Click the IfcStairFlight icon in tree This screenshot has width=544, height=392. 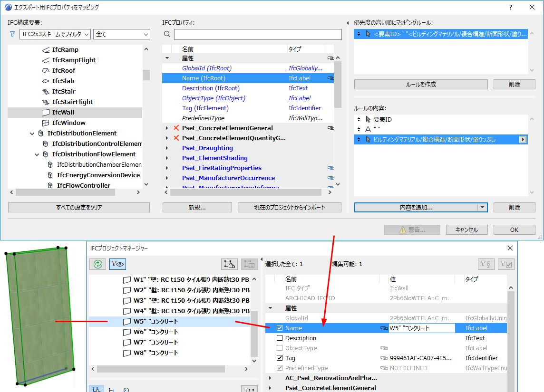tap(46, 102)
